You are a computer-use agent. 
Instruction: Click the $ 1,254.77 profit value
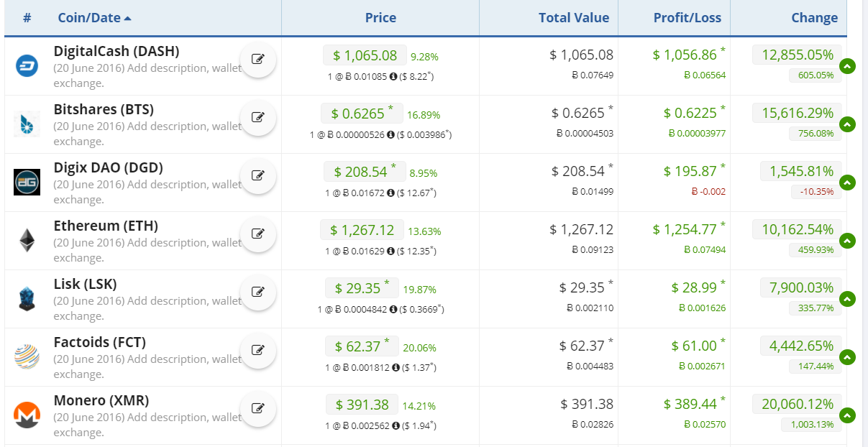coord(689,229)
